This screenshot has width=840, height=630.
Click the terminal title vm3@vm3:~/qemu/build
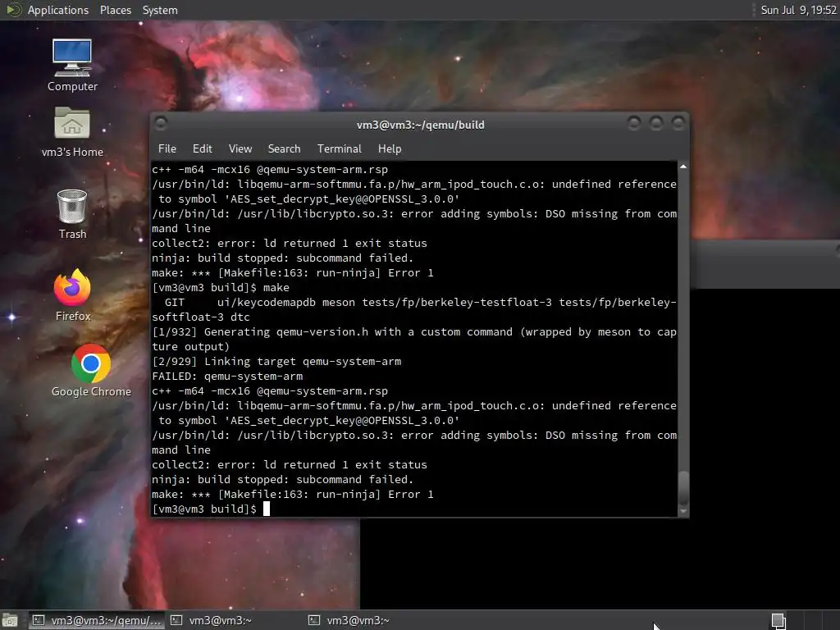coord(421,125)
